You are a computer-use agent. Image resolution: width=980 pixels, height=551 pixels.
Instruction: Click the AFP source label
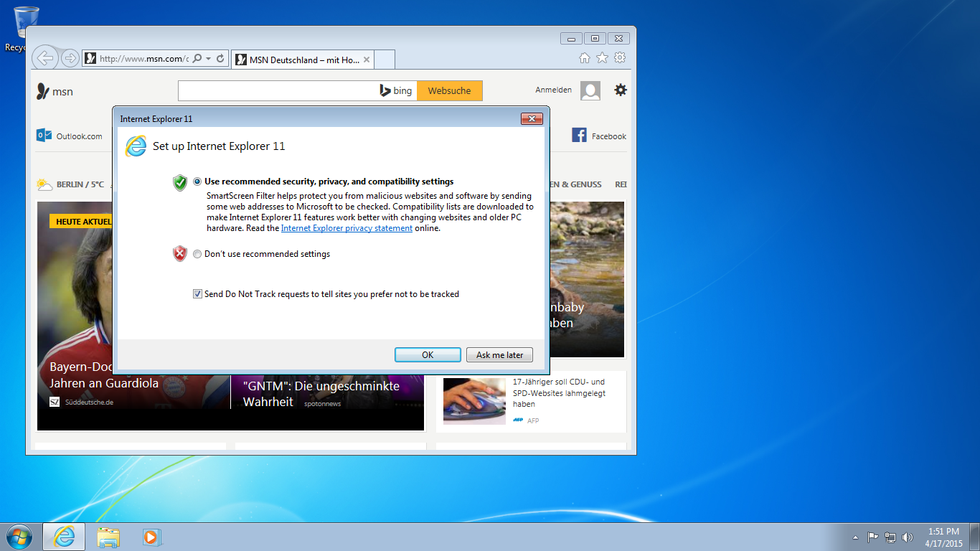(532, 420)
